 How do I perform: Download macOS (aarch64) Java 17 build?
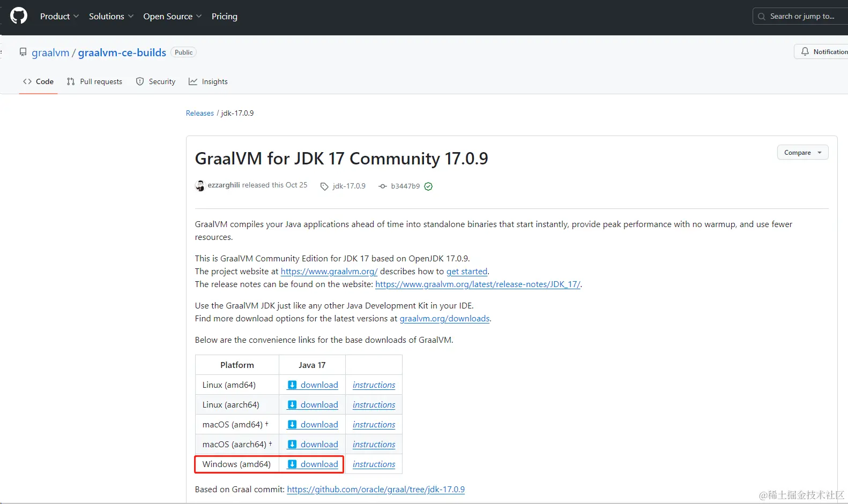313,445
